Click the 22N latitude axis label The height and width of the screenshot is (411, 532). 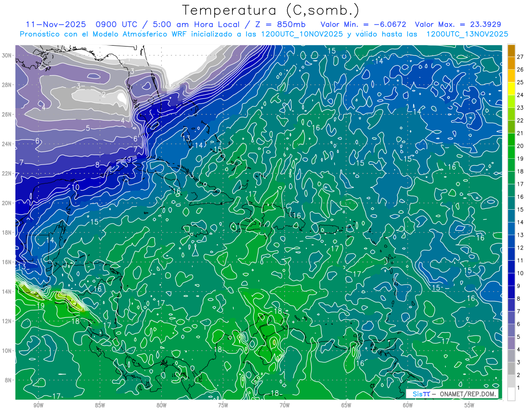point(7,173)
